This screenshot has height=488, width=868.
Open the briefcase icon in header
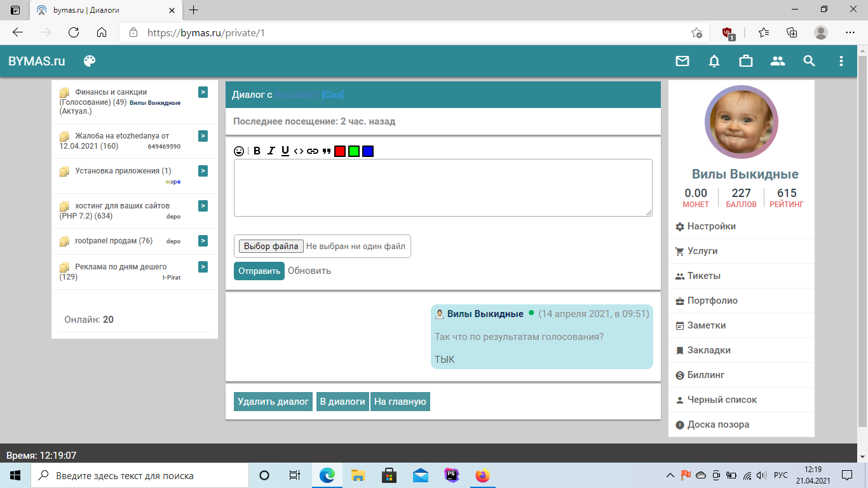[x=746, y=61]
